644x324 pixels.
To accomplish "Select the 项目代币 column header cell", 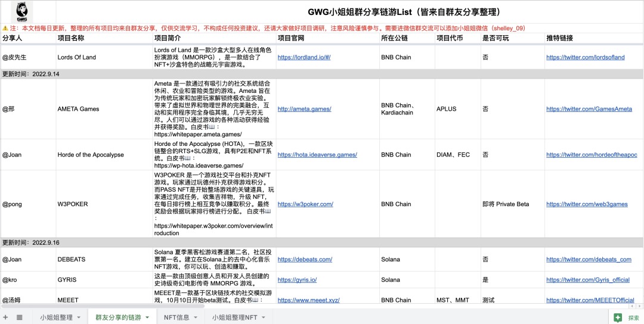I will (x=458, y=38).
